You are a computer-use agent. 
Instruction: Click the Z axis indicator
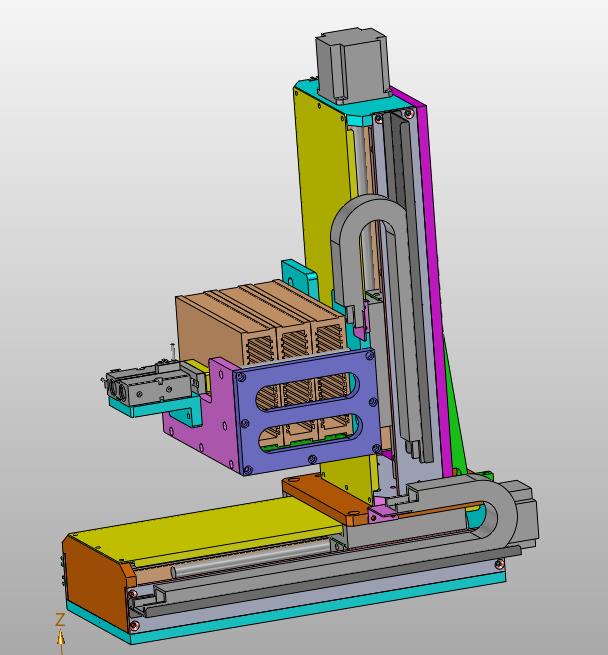pyautogui.click(x=61, y=631)
